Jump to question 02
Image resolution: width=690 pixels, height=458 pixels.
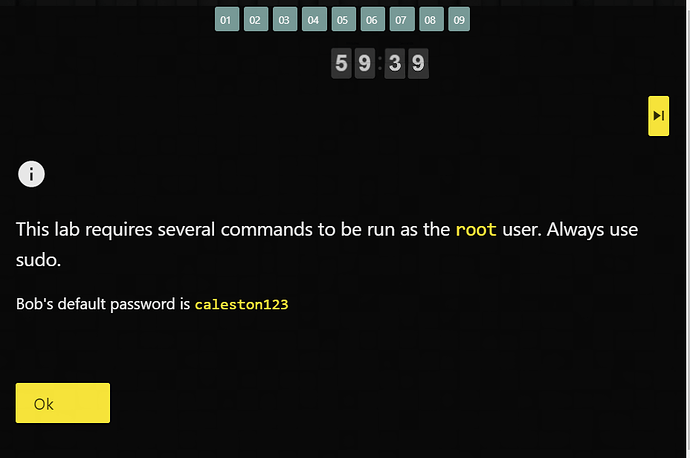tap(255, 20)
